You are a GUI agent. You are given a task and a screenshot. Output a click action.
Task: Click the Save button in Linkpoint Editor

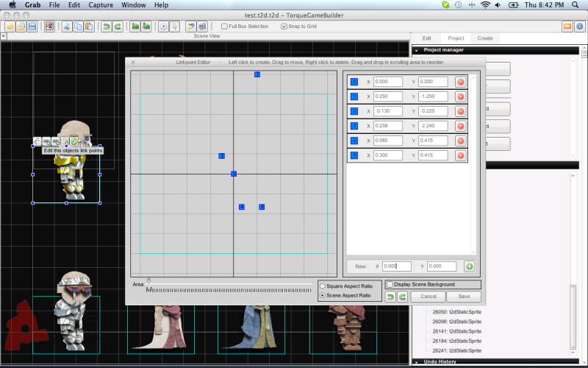click(464, 297)
